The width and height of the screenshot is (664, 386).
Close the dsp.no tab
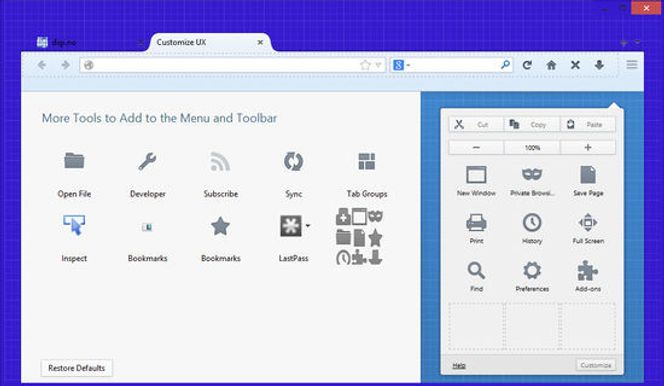point(140,42)
